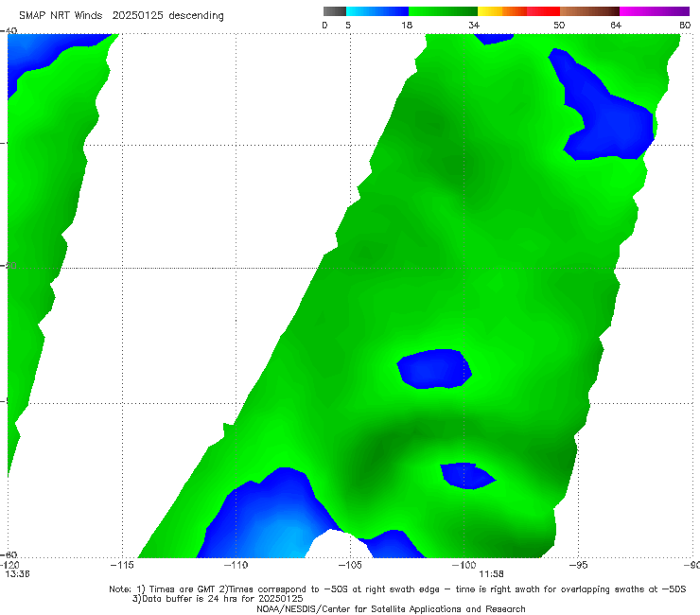Click the color bar label '50'
Screen dimensions: 700x615
[x=559, y=25]
